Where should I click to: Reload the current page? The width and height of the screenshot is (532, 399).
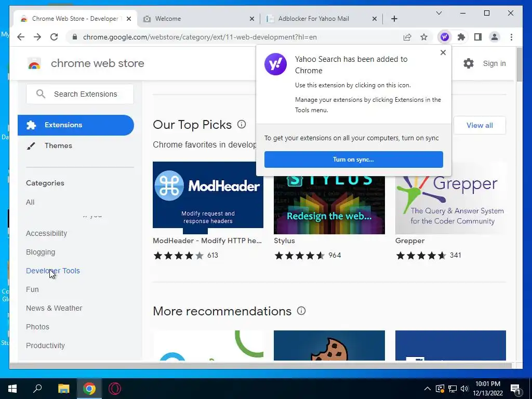click(x=54, y=37)
